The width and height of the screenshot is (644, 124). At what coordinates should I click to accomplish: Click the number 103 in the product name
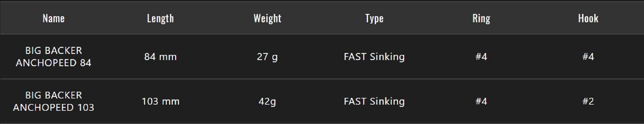pos(86,108)
